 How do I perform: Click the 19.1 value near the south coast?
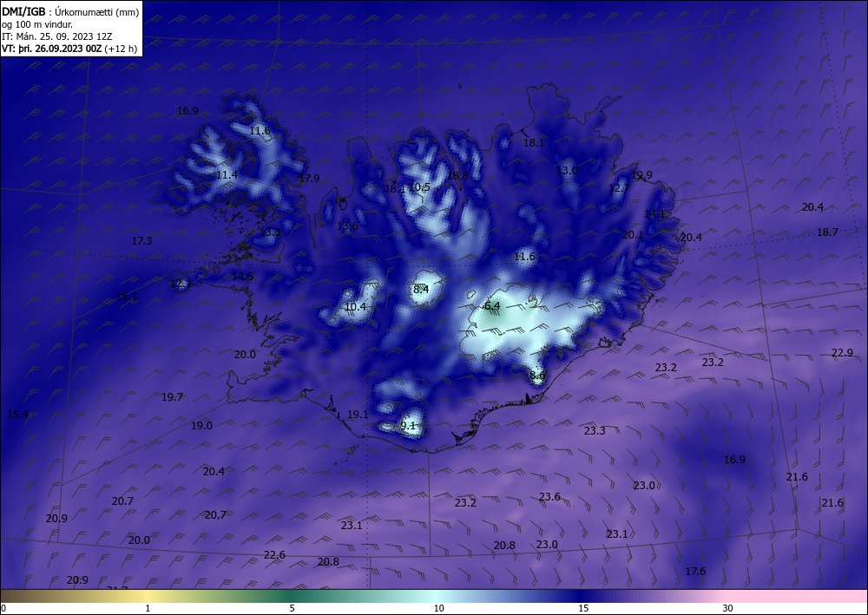click(x=358, y=415)
